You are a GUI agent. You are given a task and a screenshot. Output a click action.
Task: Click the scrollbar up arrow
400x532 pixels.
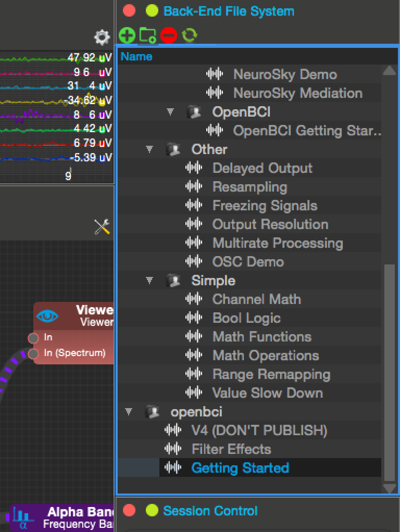pos(389,70)
